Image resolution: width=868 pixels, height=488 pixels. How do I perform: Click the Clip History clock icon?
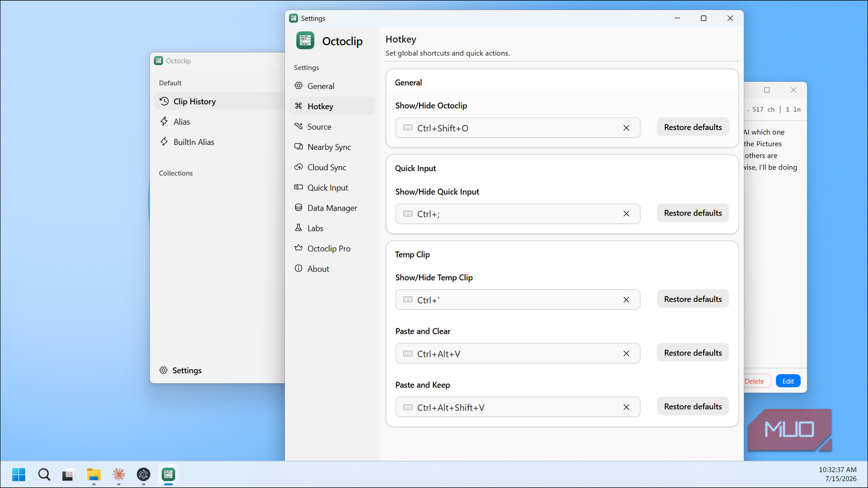164,101
